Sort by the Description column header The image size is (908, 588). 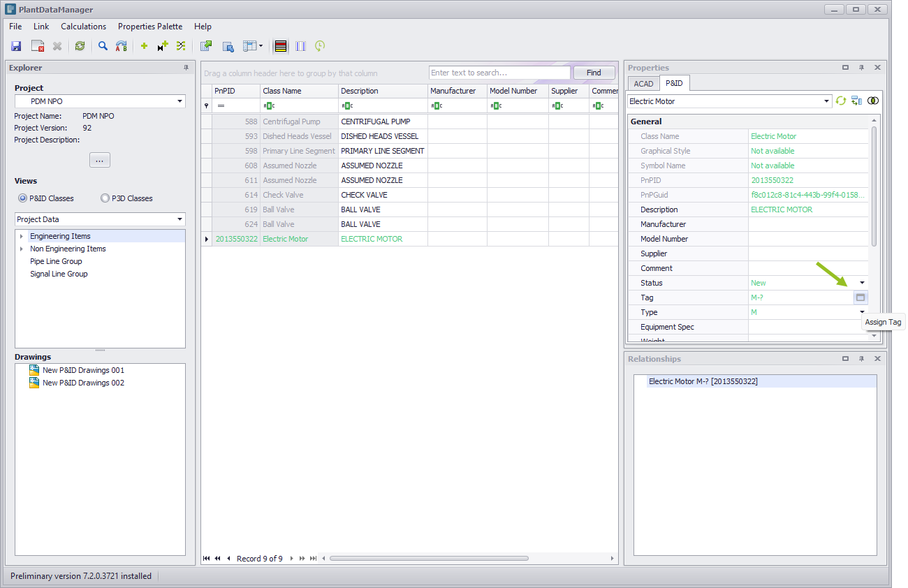383,91
